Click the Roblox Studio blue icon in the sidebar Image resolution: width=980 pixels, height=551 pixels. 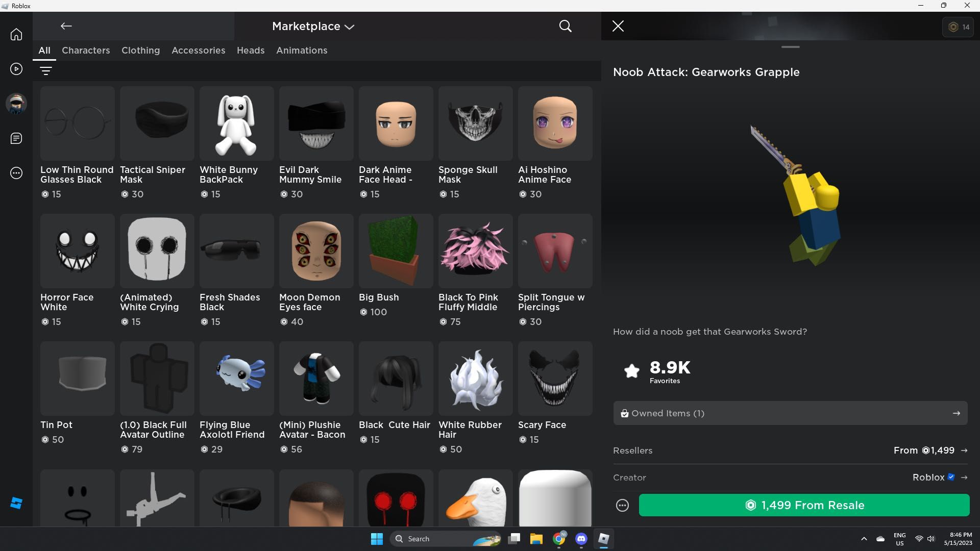point(16,503)
